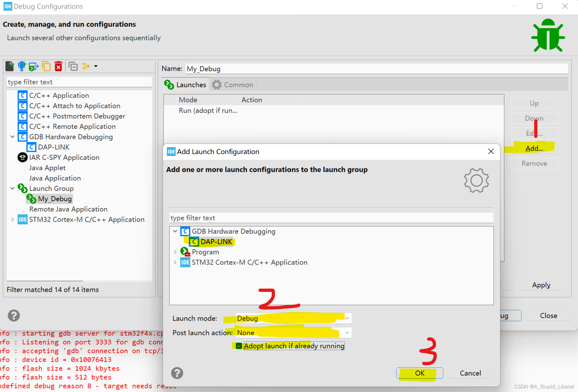Click the Apply button
Screen dimensions: 578x392
541,285
